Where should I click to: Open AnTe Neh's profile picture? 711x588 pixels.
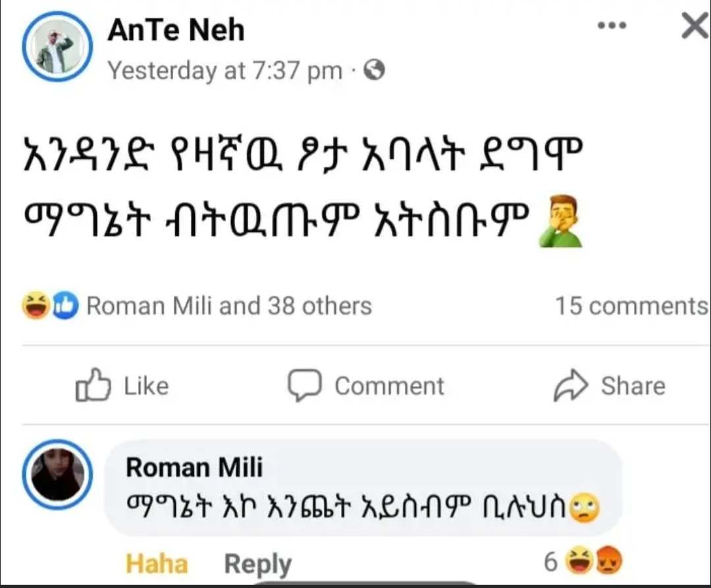[57, 46]
